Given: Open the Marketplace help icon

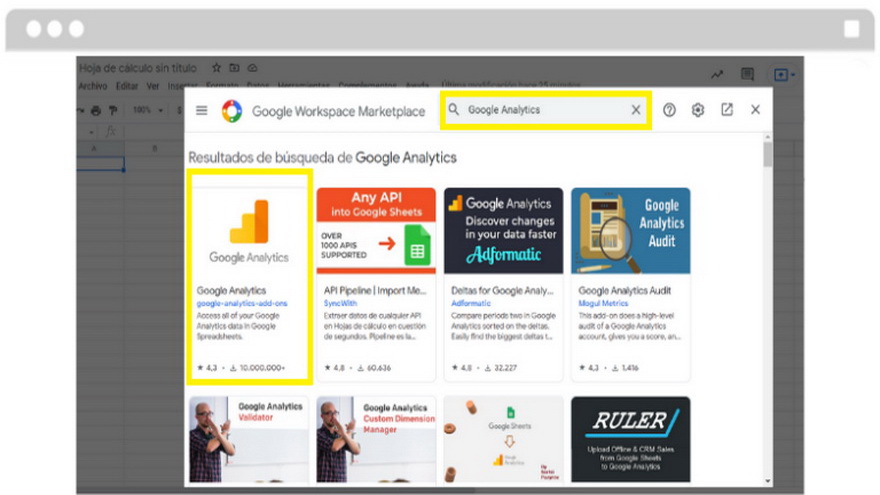Looking at the screenshot, I should click(x=669, y=110).
